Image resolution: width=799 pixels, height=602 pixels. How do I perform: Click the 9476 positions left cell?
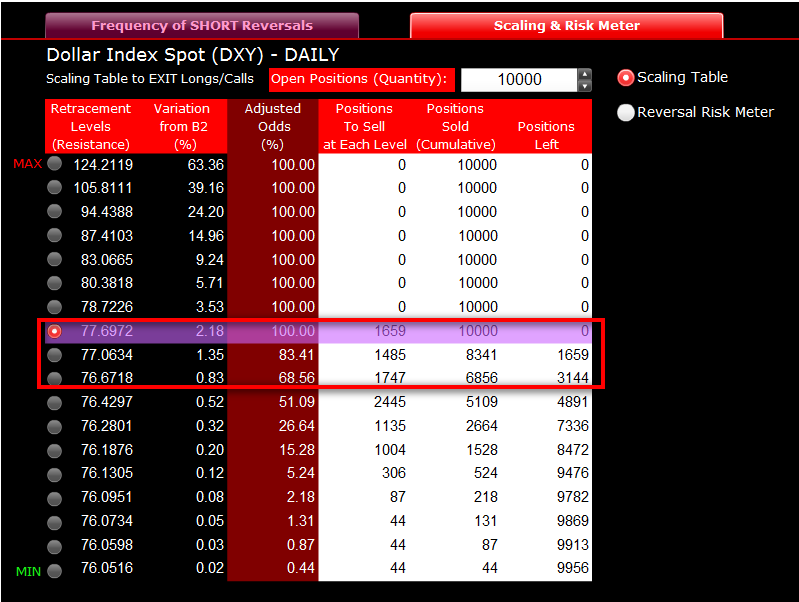point(573,473)
